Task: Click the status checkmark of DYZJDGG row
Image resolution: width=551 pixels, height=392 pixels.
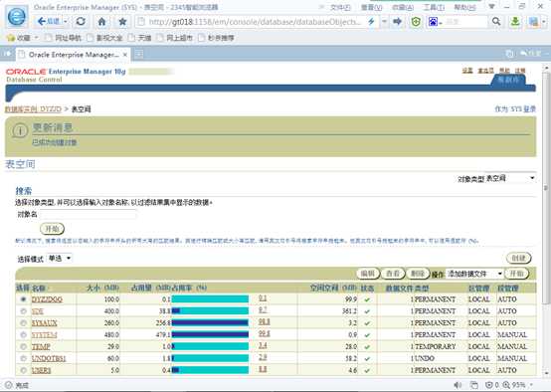Action: click(x=367, y=299)
